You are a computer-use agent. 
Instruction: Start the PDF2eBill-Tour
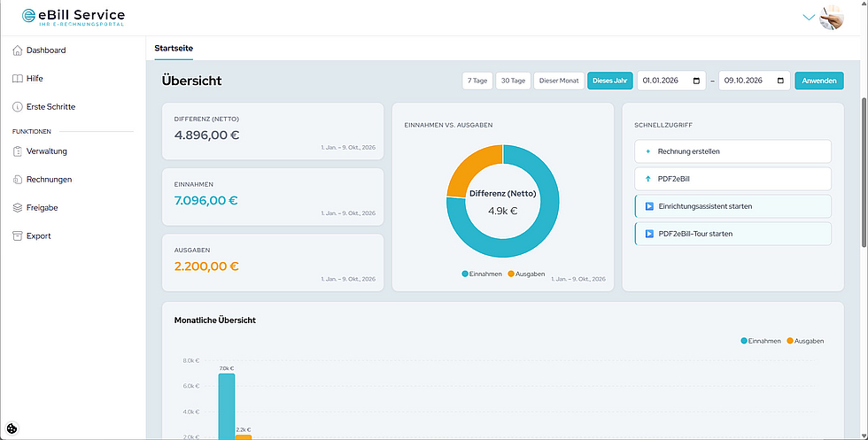coord(733,234)
